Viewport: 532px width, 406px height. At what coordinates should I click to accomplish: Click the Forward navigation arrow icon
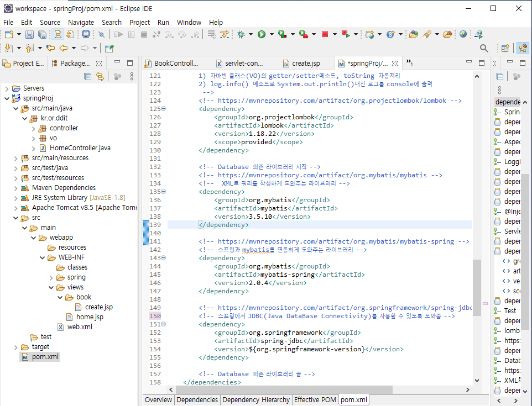[x=85, y=49]
